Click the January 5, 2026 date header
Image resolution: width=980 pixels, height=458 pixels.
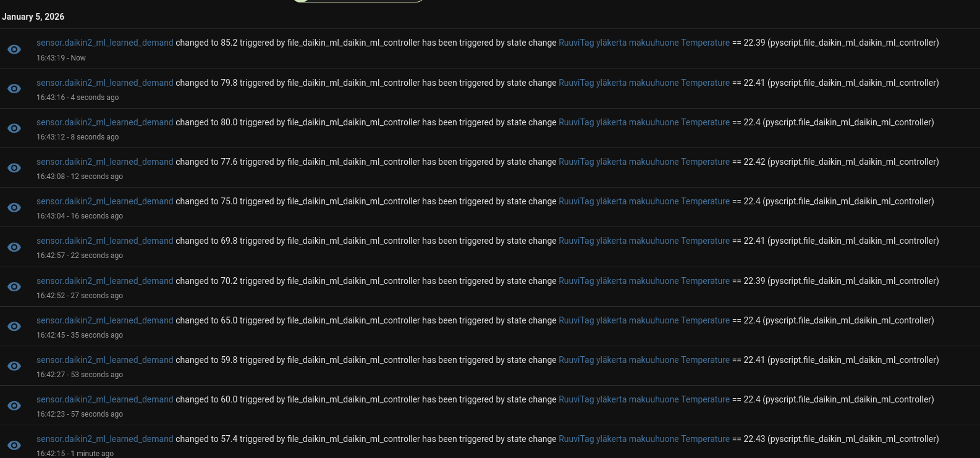click(33, 17)
